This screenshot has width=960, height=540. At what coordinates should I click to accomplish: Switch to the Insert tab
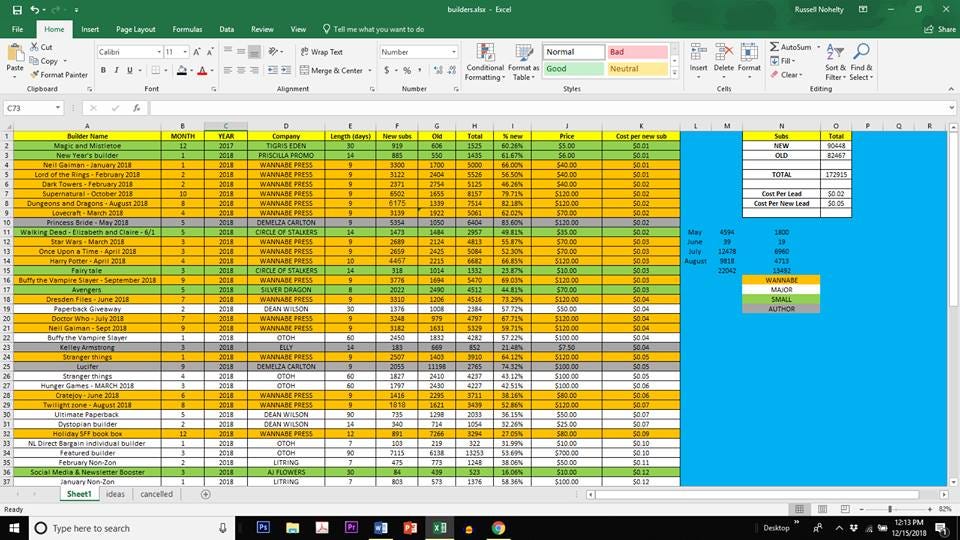tap(90, 29)
